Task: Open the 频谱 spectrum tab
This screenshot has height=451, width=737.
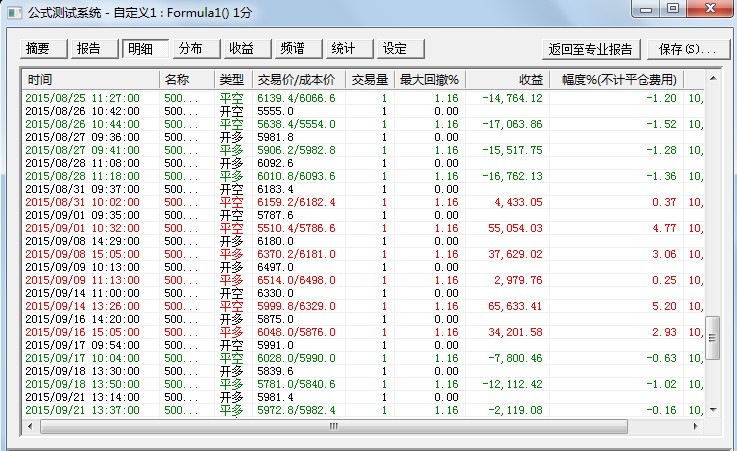Action: [298, 49]
